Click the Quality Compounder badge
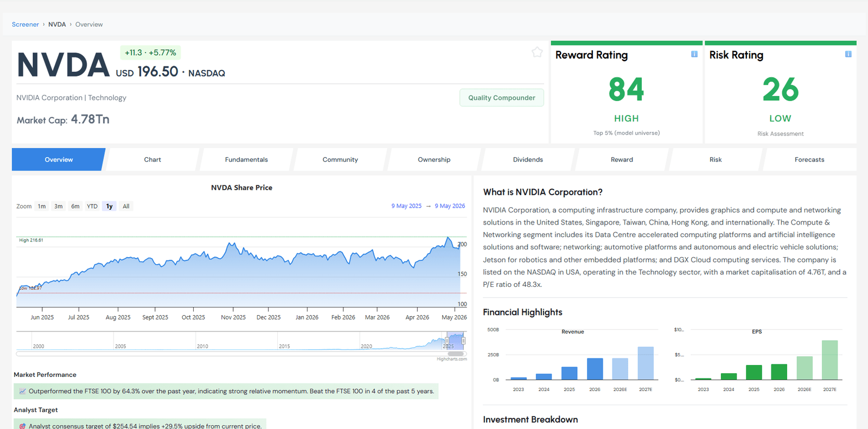868x429 pixels. pyautogui.click(x=502, y=98)
